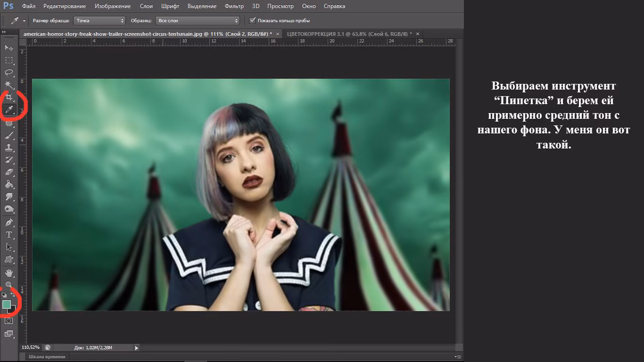Open the Фильтр menu
Image resolution: width=644 pixels, height=362 pixels.
click(x=234, y=6)
